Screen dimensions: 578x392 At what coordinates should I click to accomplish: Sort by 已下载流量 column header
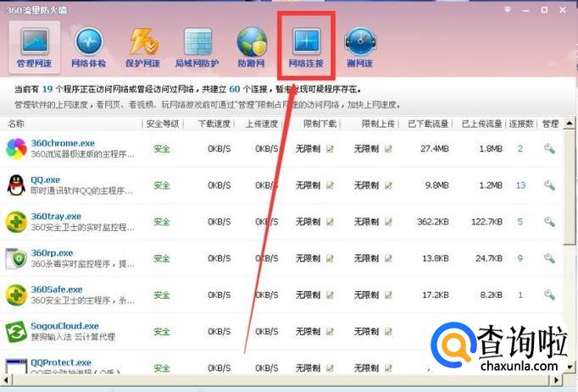point(428,124)
